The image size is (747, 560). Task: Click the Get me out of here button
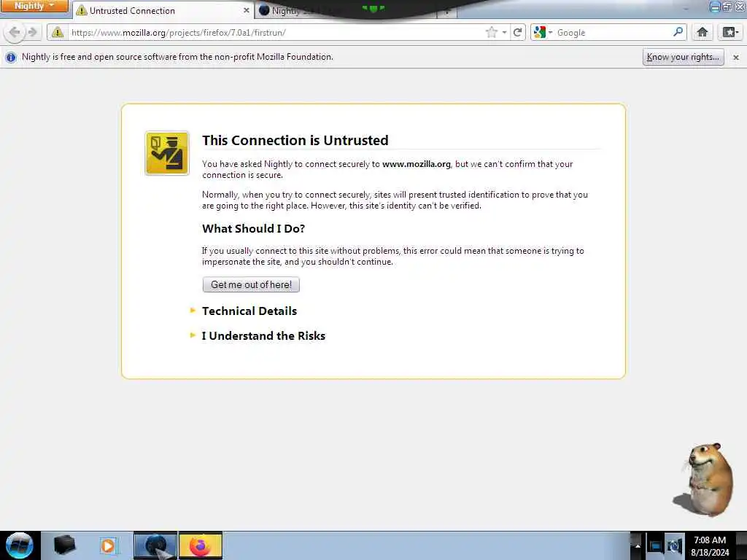coord(251,284)
